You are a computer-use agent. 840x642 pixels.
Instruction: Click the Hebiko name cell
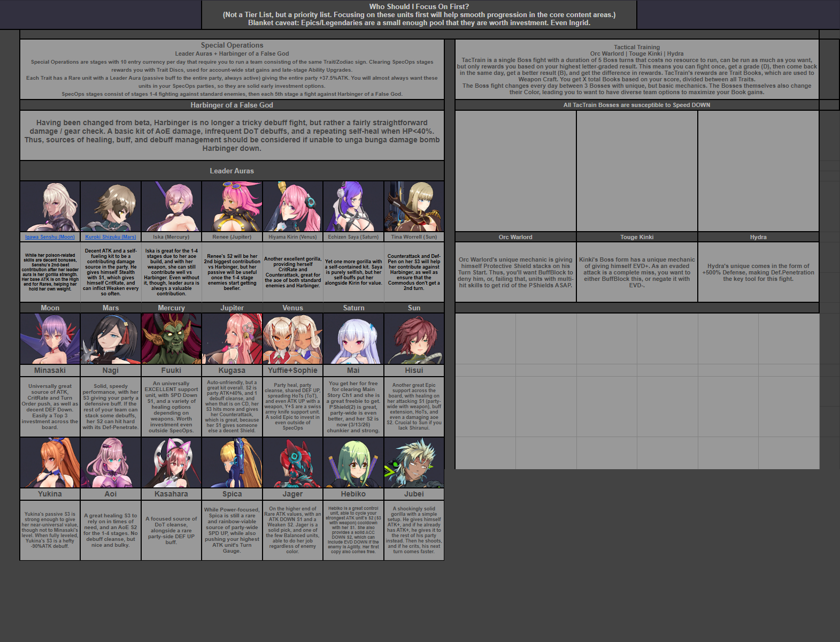pyautogui.click(x=353, y=494)
